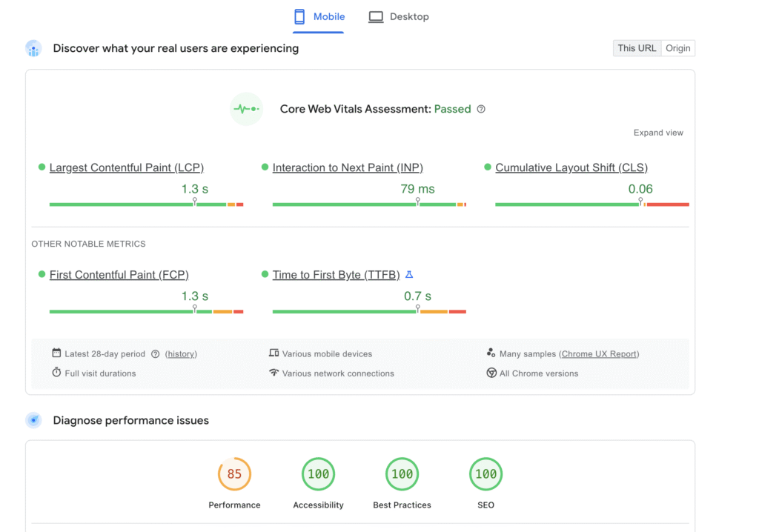759x532 pixels.
Task: Open the Core Web Vitals help icon
Action: [x=481, y=109]
